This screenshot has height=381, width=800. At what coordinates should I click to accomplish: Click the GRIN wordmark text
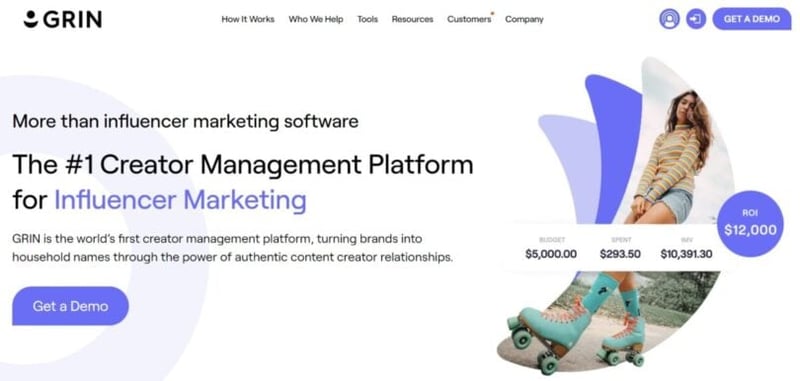(72, 19)
